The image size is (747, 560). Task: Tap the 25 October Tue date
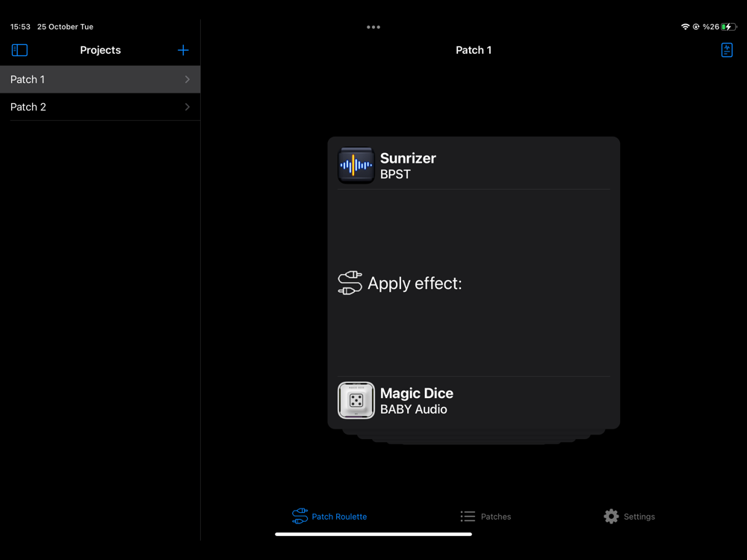pyautogui.click(x=65, y=27)
